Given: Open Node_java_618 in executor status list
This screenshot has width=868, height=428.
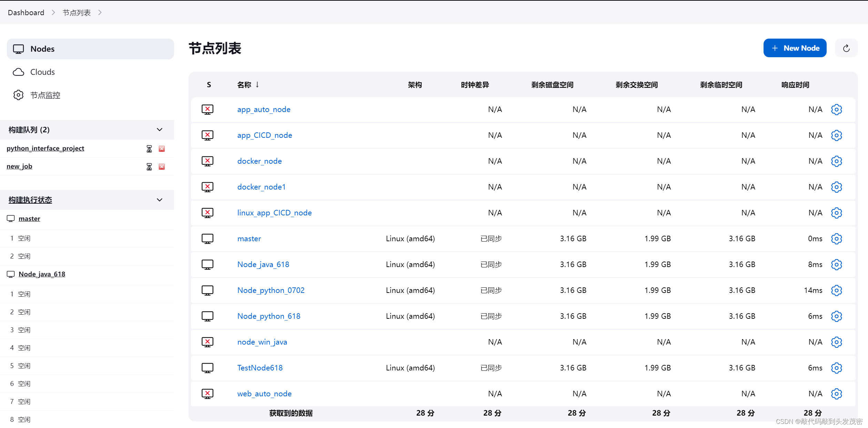Looking at the screenshot, I should (x=42, y=274).
